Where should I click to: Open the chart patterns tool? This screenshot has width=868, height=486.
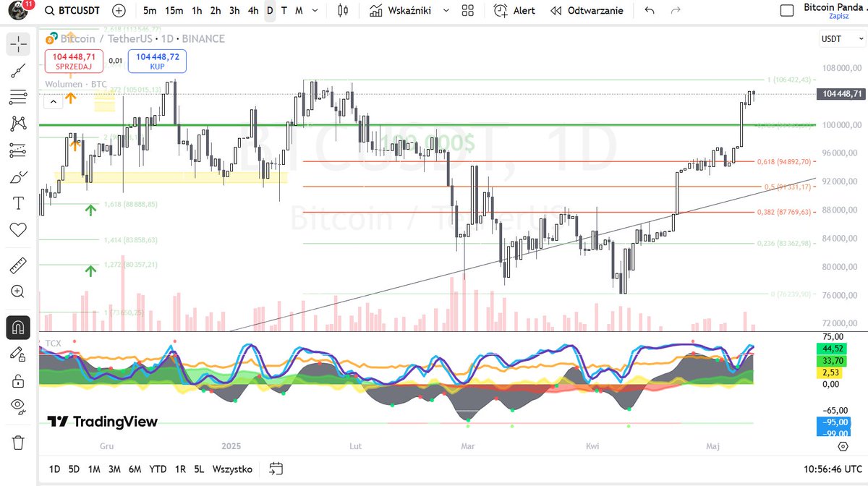tap(18, 124)
